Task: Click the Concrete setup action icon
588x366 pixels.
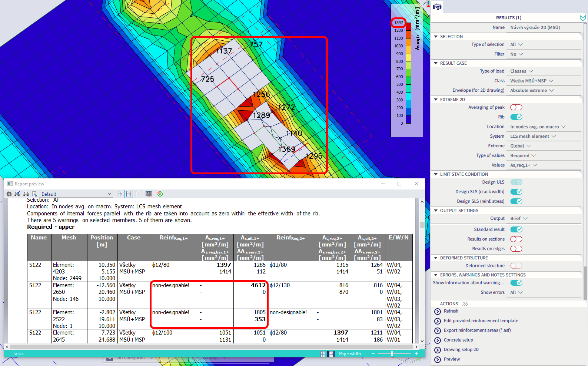Action: pyautogui.click(x=438, y=340)
